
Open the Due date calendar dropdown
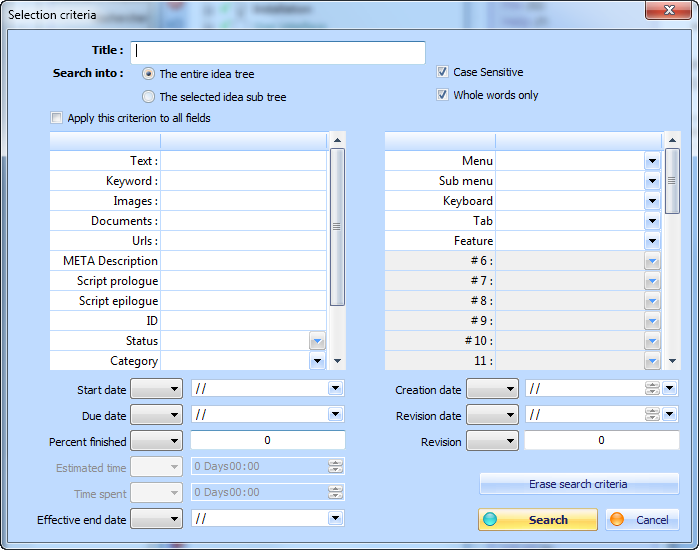coord(336,415)
